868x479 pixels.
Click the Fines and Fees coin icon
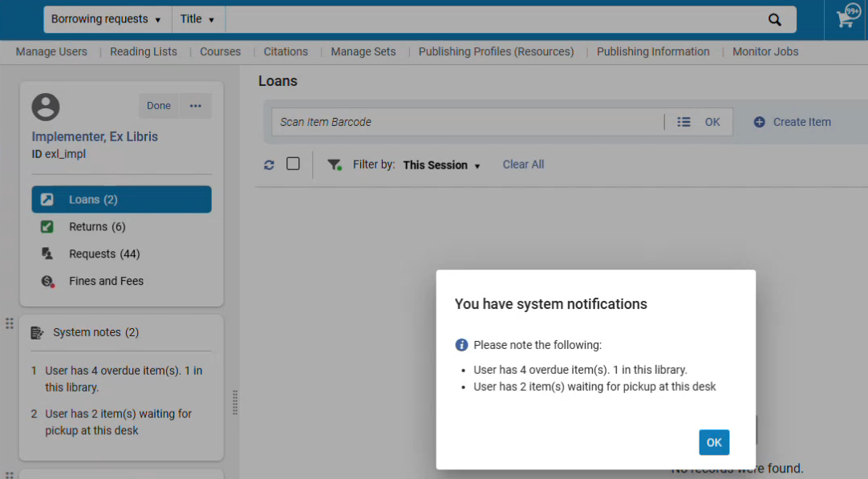pyautogui.click(x=47, y=282)
